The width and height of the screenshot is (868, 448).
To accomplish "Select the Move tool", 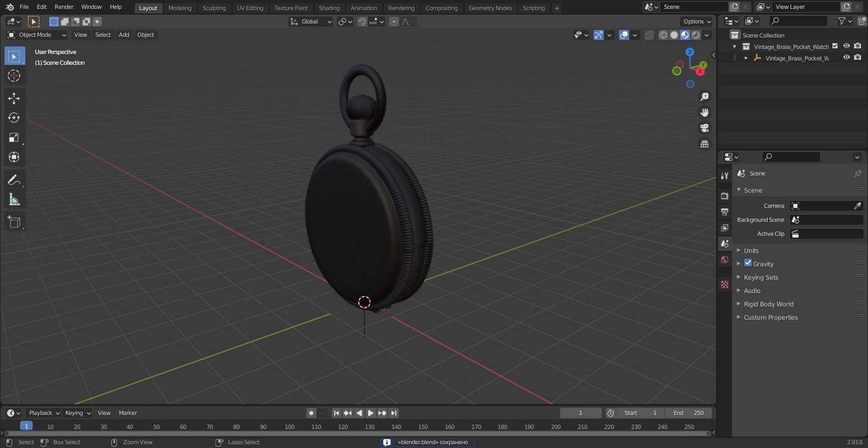I will [14, 98].
